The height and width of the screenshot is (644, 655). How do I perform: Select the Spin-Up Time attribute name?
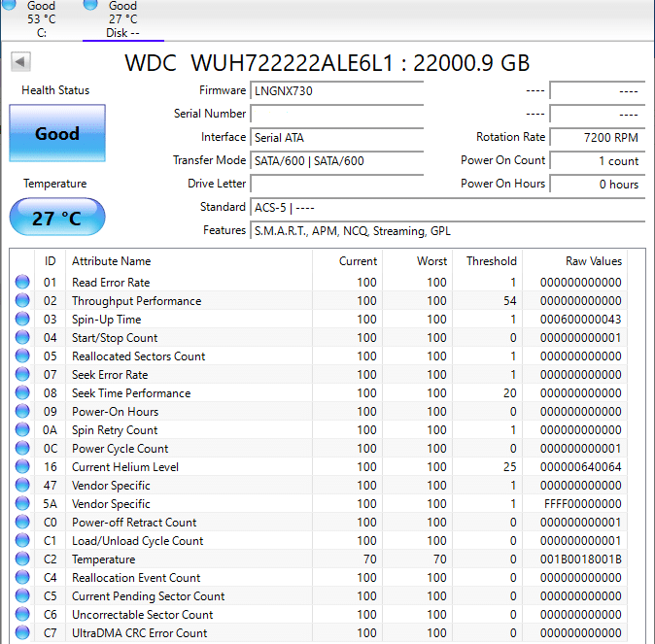pos(107,320)
